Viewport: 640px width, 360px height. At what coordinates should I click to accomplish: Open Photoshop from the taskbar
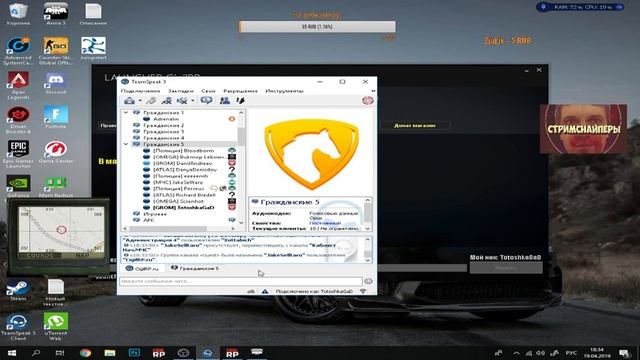pos(134,353)
